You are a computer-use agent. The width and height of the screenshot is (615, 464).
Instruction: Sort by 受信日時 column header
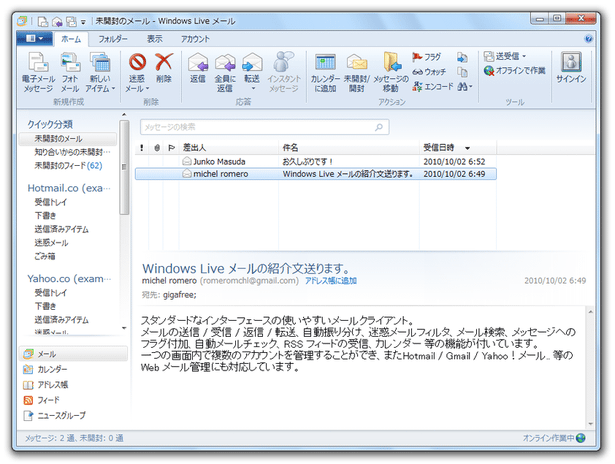457,148
